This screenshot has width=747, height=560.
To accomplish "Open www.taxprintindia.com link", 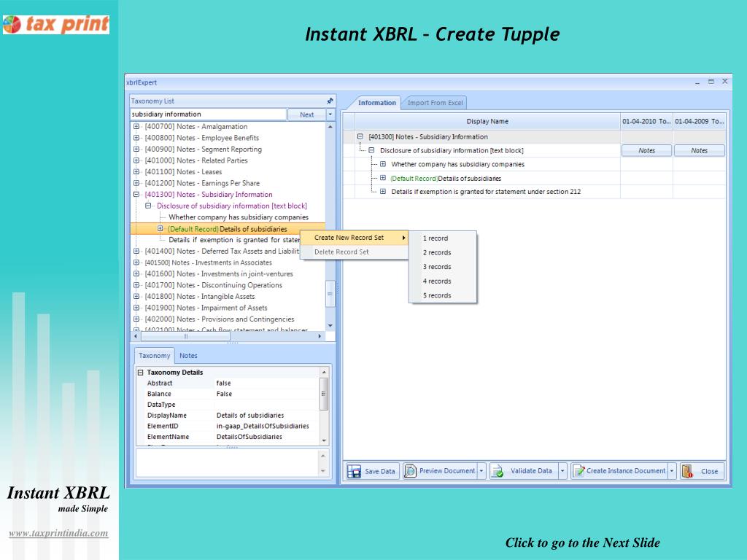I will [x=58, y=533].
